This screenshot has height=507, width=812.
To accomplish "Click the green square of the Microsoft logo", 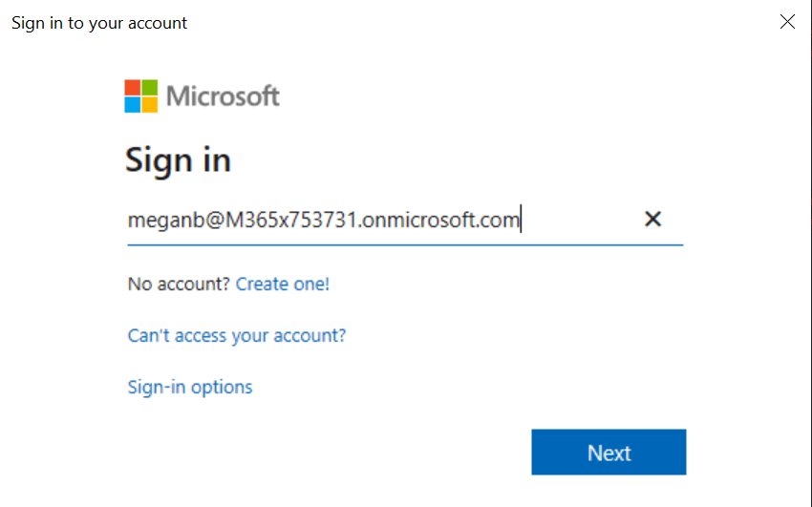I will (x=149, y=88).
